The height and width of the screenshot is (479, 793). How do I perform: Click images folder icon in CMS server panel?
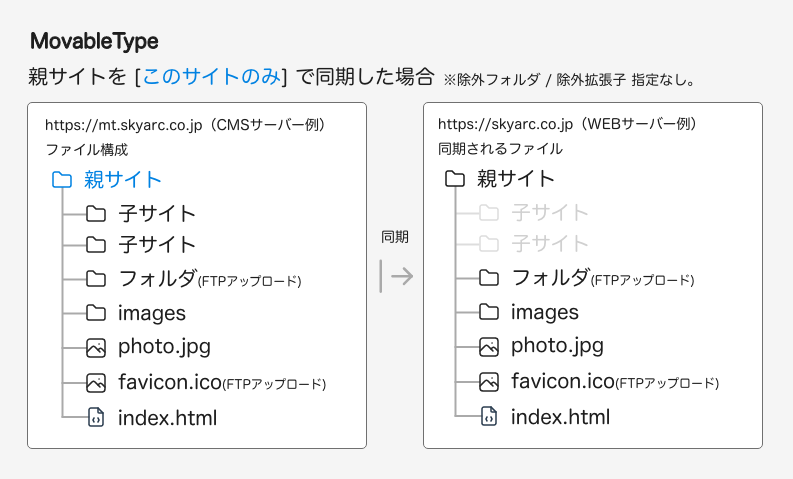coord(96,313)
